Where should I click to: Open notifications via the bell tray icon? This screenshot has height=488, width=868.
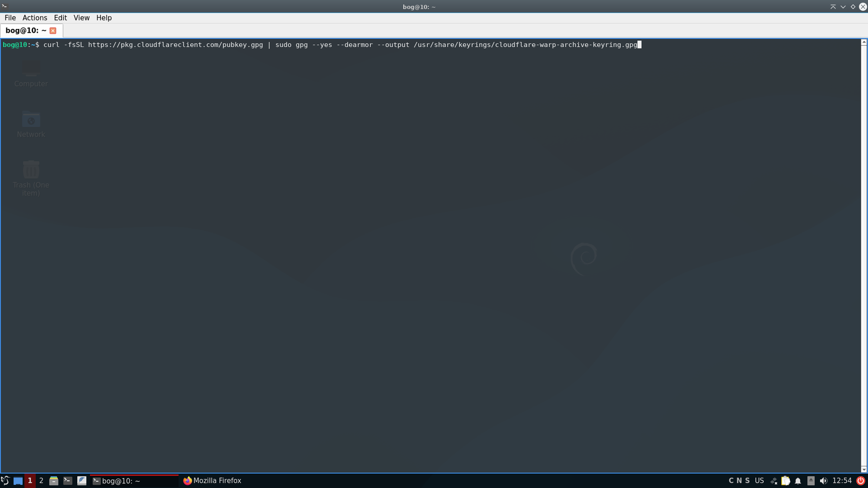pos(798,480)
